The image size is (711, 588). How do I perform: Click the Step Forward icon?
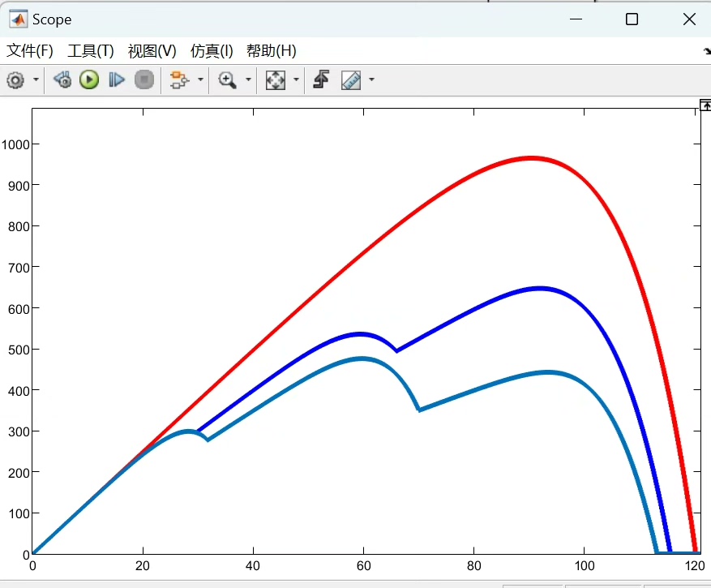coord(117,79)
